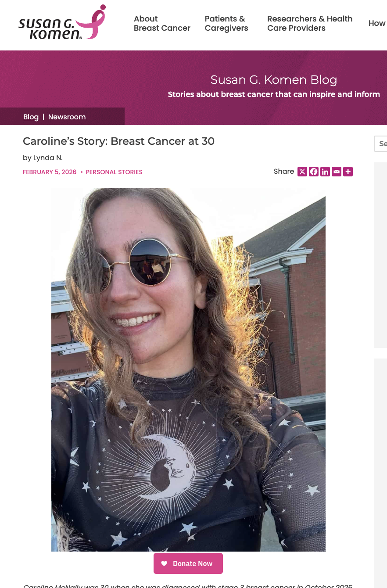Share the story via Email icon

(x=337, y=172)
